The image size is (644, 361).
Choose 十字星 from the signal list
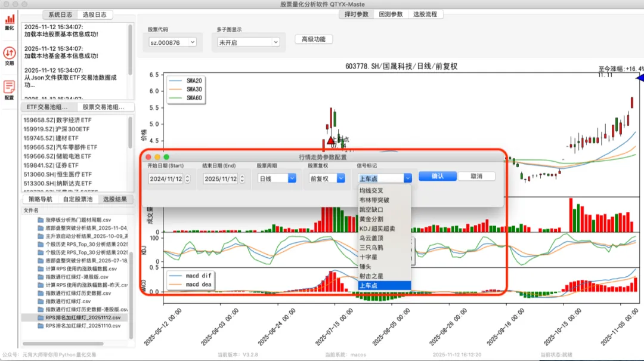pyautogui.click(x=385, y=257)
